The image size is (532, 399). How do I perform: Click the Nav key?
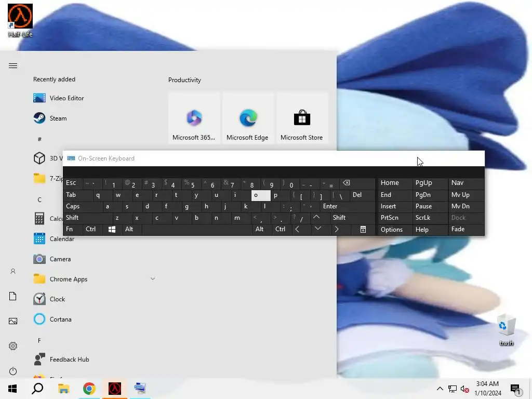tap(466, 183)
